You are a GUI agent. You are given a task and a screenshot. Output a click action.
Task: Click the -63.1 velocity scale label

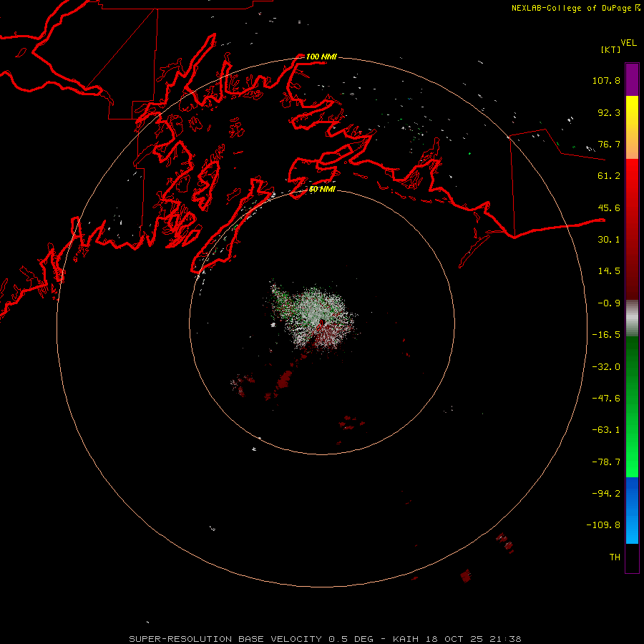coord(606,430)
